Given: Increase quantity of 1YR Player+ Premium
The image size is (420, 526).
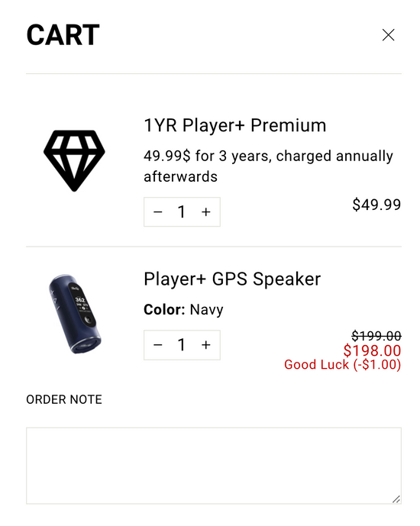Looking at the screenshot, I should 206,212.
